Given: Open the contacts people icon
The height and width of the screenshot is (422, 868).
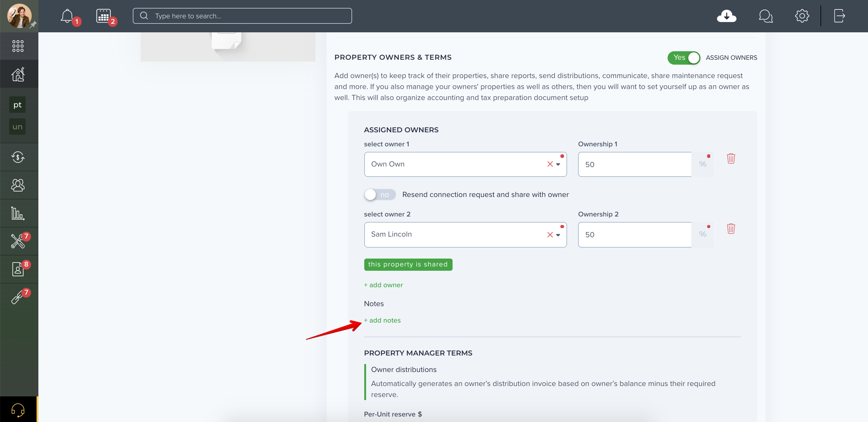Looking at the screenshot, I should point(18,185).
